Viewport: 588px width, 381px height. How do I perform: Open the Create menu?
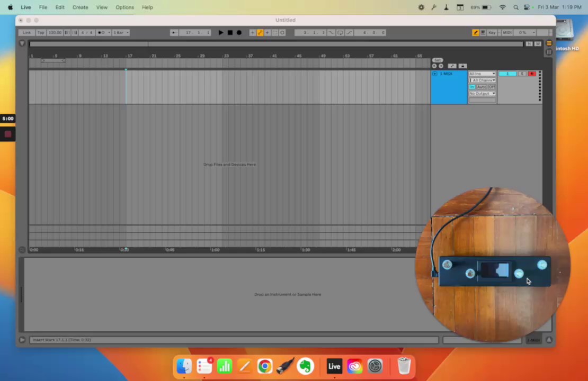pyautogui.click(x=80, y=7)
